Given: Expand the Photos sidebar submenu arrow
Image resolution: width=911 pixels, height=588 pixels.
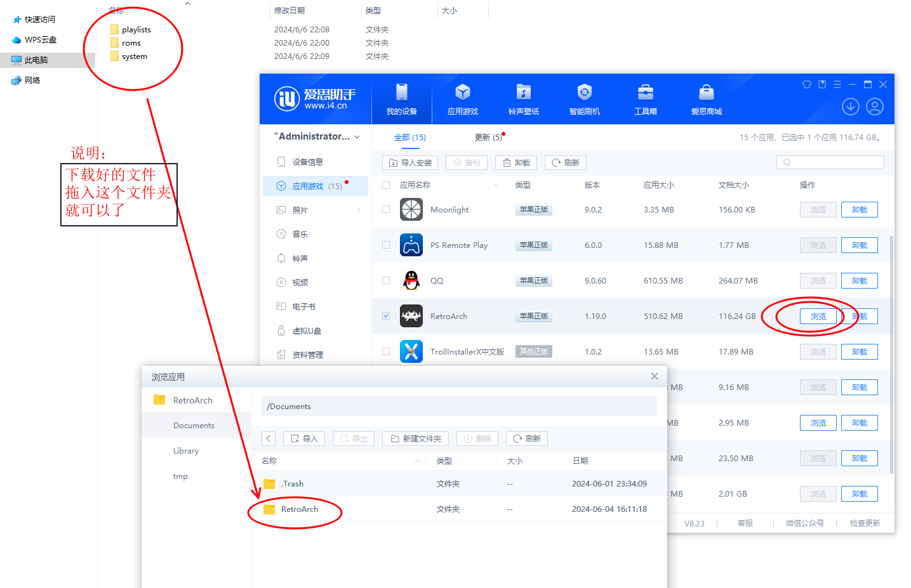Looking at the screenshot, I should point(359,210).
